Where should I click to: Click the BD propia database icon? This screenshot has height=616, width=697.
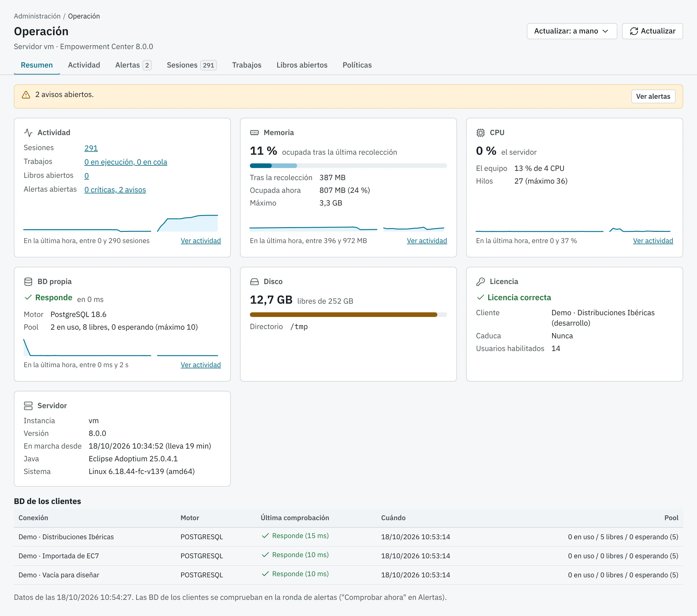(x=28, y=281)
